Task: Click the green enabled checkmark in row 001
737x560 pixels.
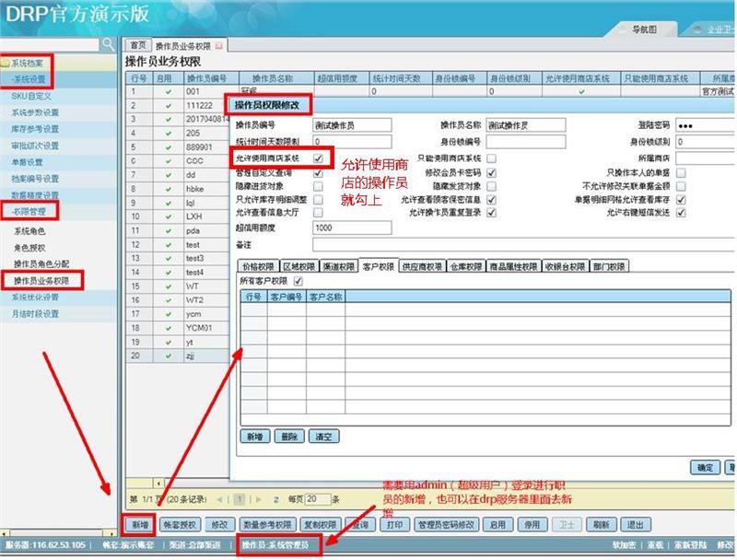Action: click(x=169, y=91)
